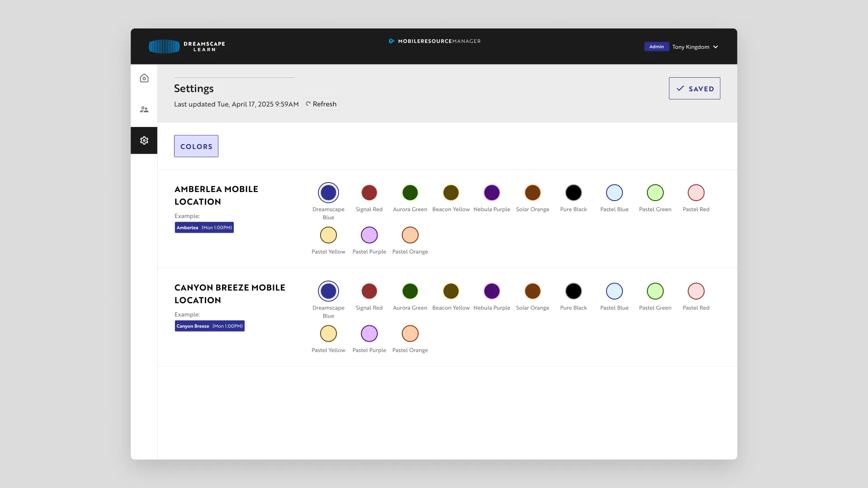
Task: Select Signal Red for Canyon Breeze
Action: [369, 291]
